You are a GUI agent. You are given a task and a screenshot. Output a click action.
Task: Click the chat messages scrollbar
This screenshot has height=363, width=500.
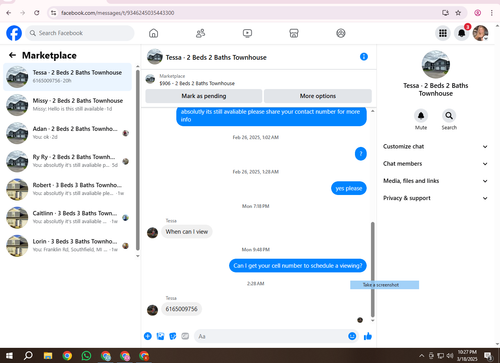(x=373, y=269)
